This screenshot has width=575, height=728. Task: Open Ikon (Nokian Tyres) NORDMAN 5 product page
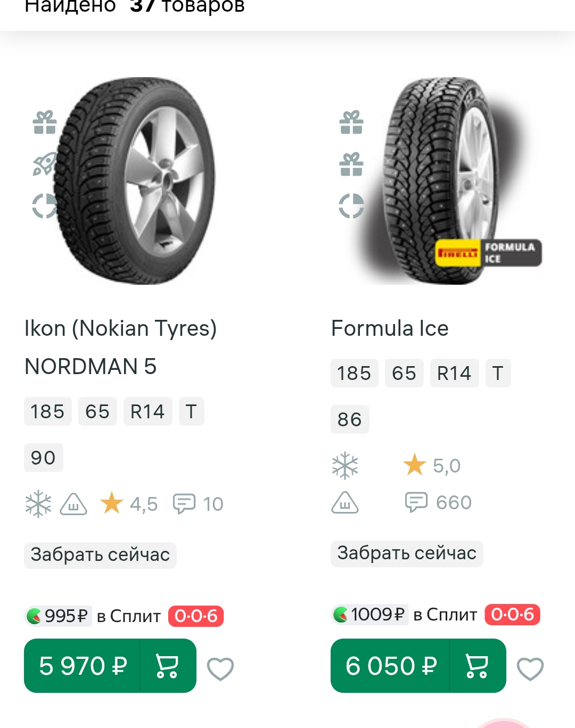tap(121, 348)
